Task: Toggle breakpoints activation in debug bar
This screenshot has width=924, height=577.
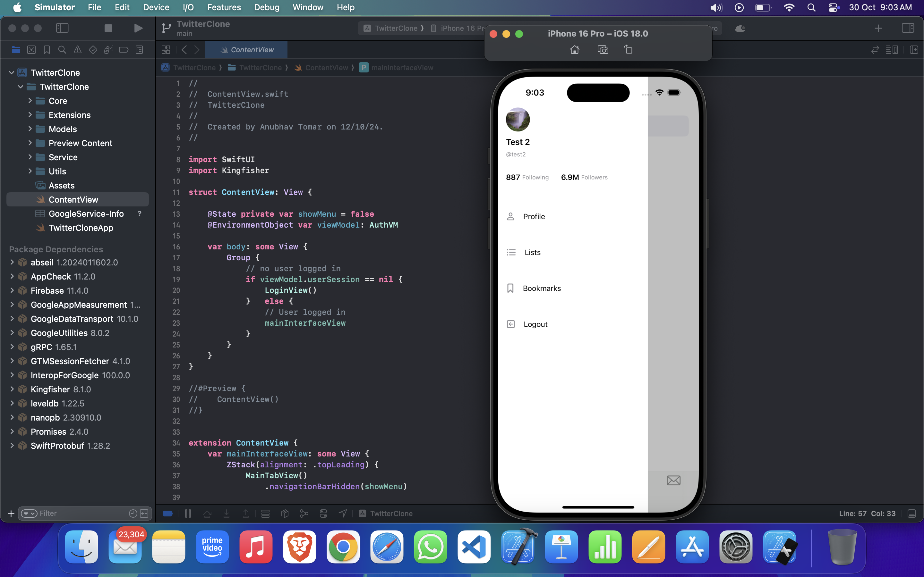Action: [168, 514]
